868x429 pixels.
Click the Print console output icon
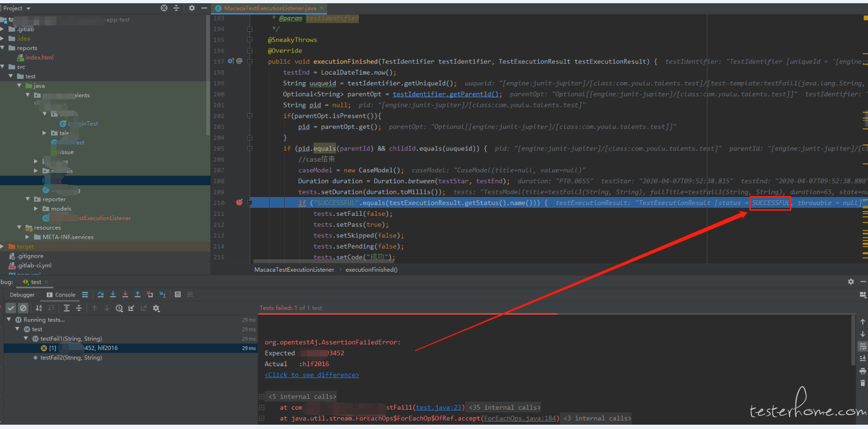pyautogui.click(x=863, y=371)
